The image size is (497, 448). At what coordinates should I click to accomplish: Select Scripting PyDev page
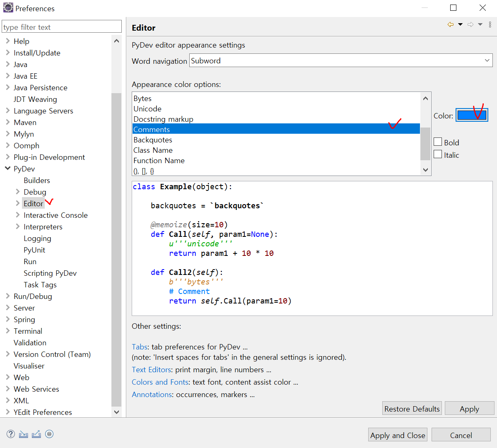point(50,273)
